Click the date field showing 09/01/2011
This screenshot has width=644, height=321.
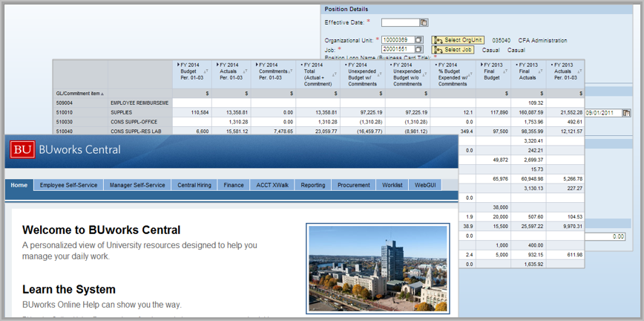(603, 113)
